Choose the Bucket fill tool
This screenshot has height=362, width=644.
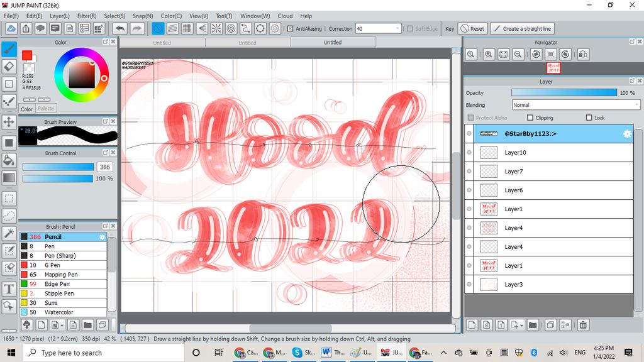coord(9,160)
